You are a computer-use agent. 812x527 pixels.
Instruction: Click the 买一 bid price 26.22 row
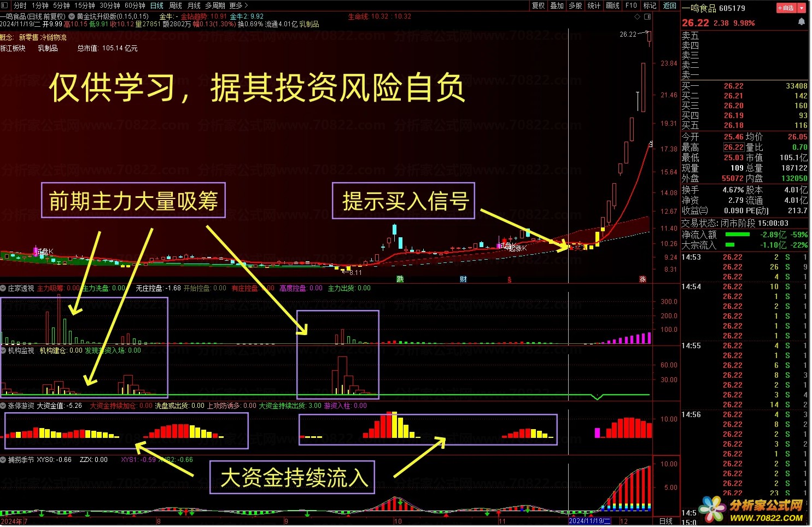pos(745,86)
